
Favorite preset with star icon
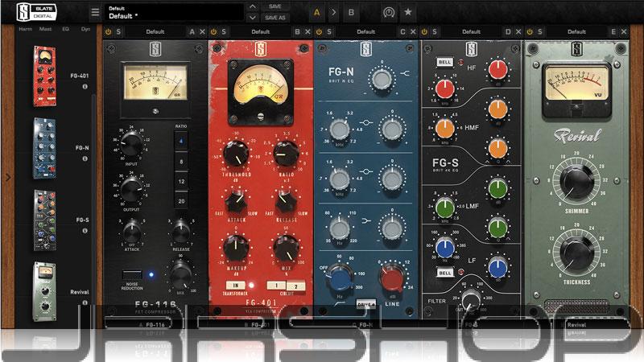click(408, 12)
